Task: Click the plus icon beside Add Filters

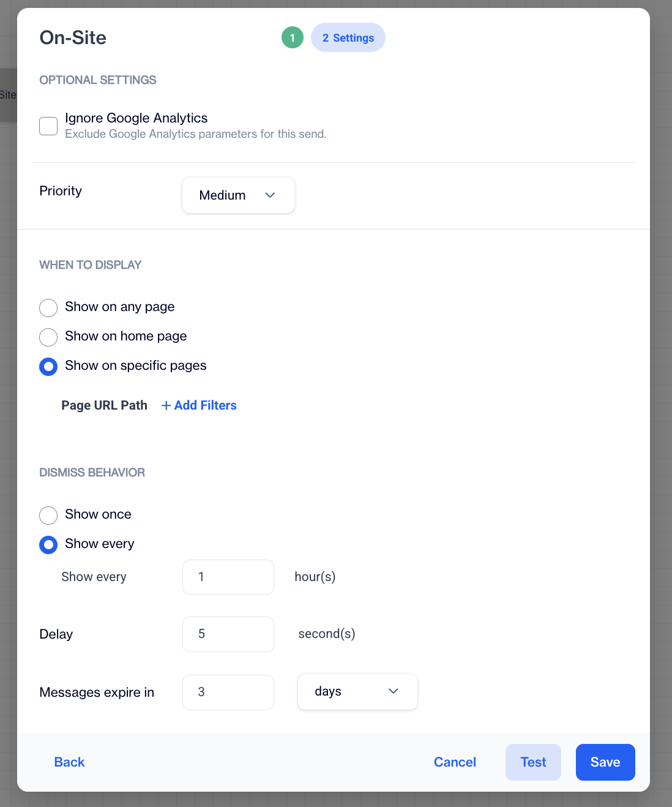Action: tap(166, 406)
